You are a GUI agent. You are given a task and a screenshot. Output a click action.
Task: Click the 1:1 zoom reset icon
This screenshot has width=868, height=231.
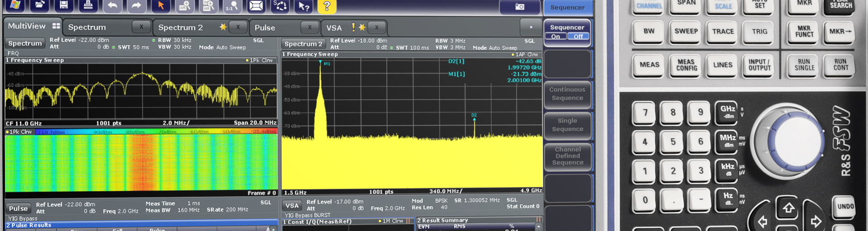[x=232, y=5]
